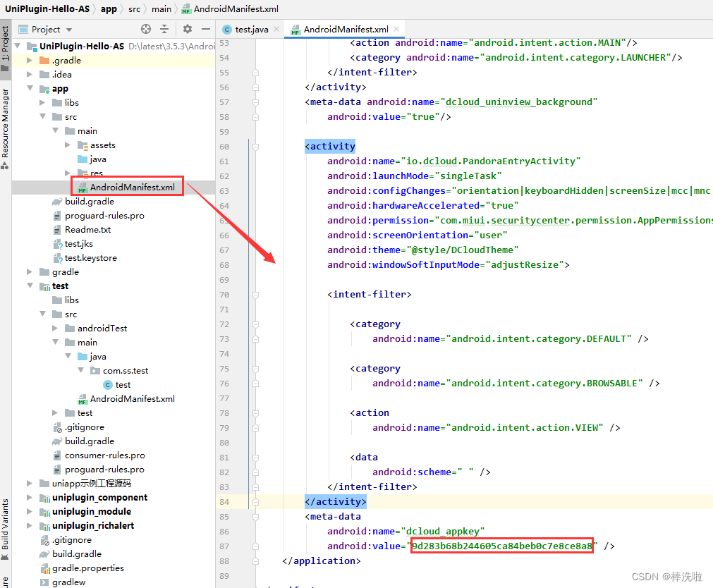This screenshot has height=588, width=713.
Task: Open Project panel settings gear
Action: point(188,29)
